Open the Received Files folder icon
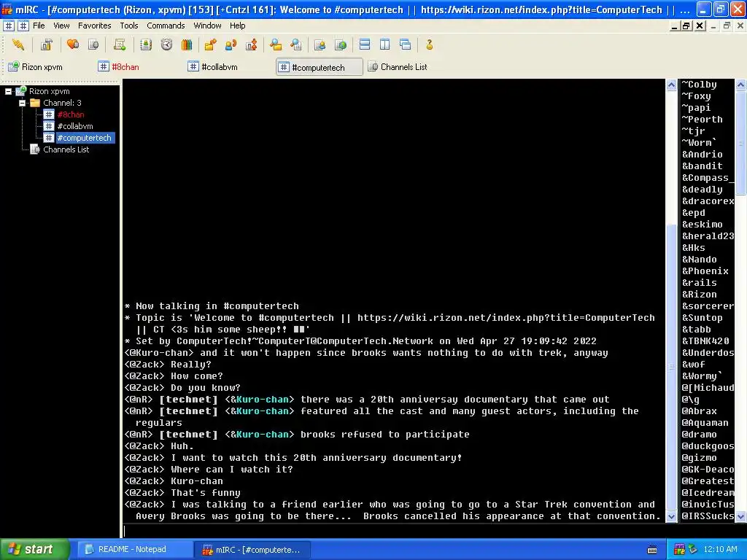Screen dimensions: 747x560 coord(275,44)
